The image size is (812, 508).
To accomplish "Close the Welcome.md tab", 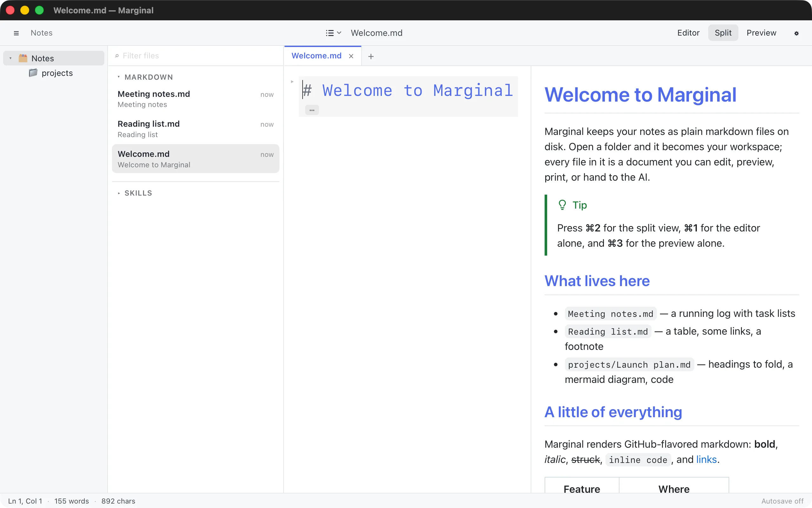I will (351, 56).
